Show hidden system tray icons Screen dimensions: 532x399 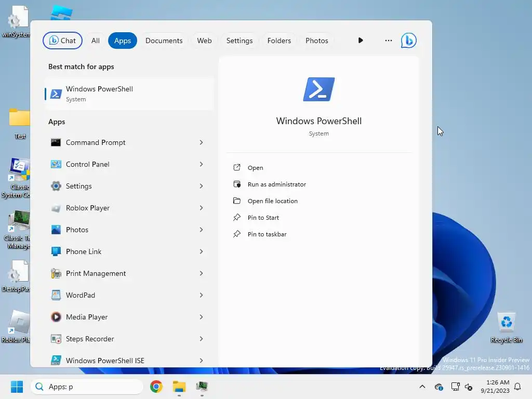coord(422,387)
